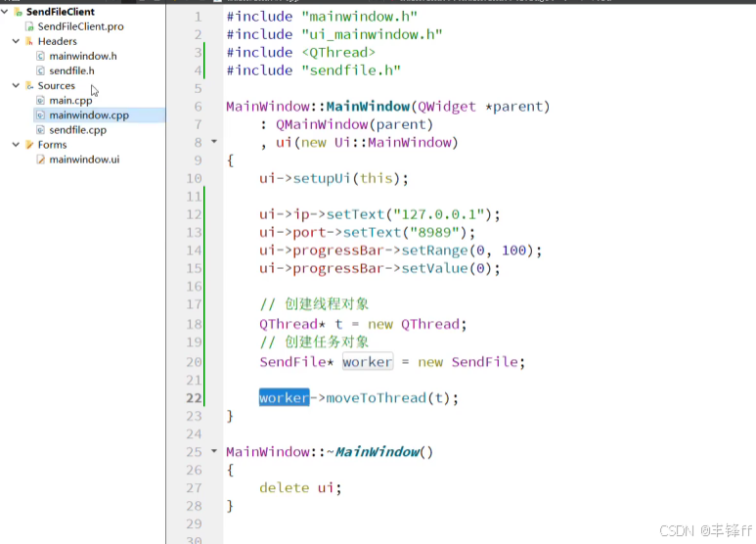Image resolution: width=756 pixels, height=544 pixels.
Task: Click the Forms folder icon
Action: tap(29, 145)
